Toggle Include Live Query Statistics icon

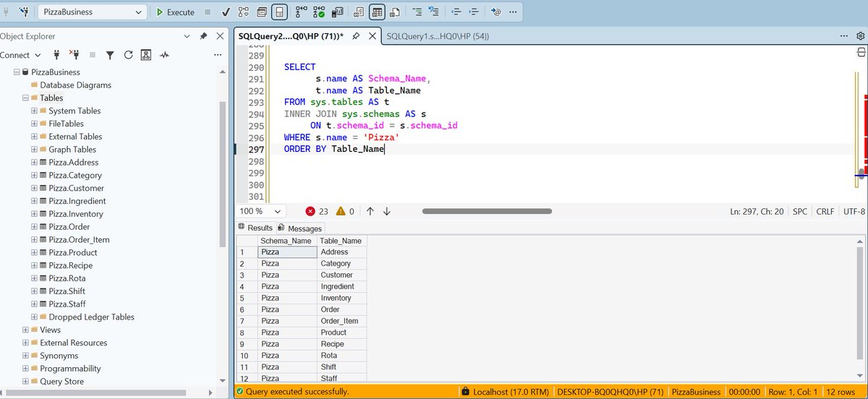(x=320, y=12)
